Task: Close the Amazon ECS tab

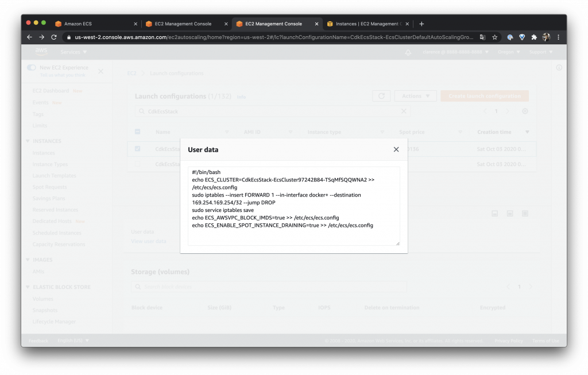Action: 136,24
